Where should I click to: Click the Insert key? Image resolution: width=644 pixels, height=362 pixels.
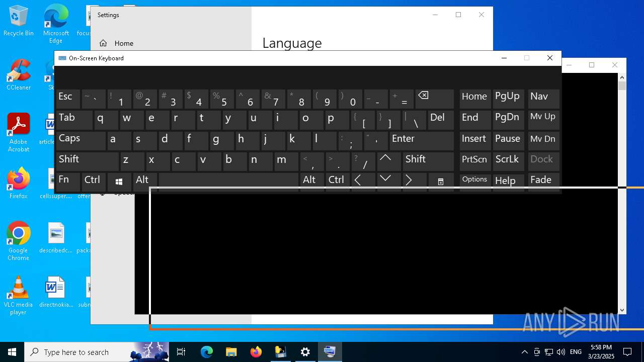[474, 140]
